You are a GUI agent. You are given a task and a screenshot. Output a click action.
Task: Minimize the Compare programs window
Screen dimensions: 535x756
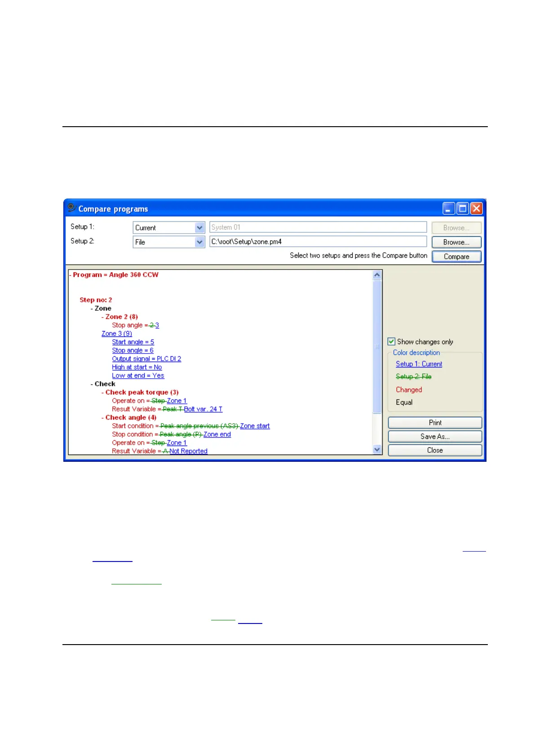(x=449, y=208)
